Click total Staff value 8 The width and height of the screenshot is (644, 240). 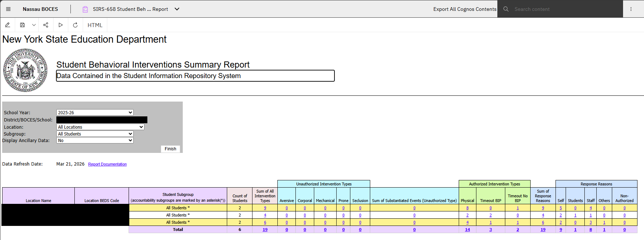tap(591, 230)
